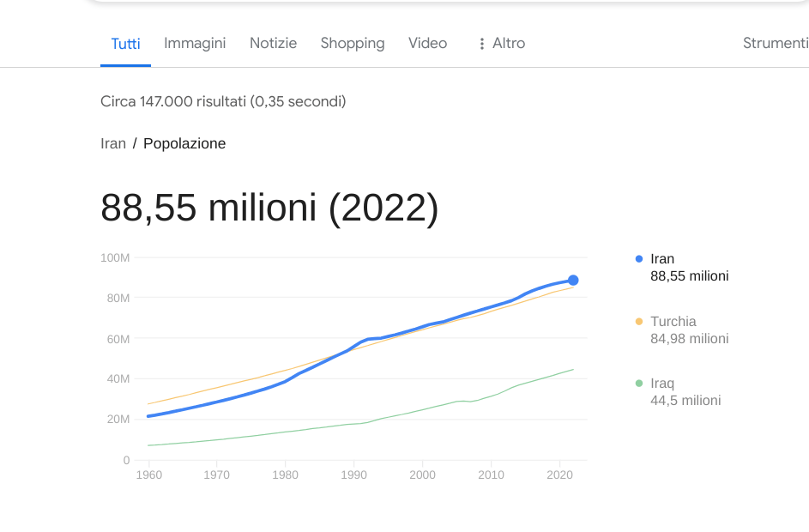Go to the Notizie tab
The height and width of the screenshot is (532, 809).
[x=273, y=43]
